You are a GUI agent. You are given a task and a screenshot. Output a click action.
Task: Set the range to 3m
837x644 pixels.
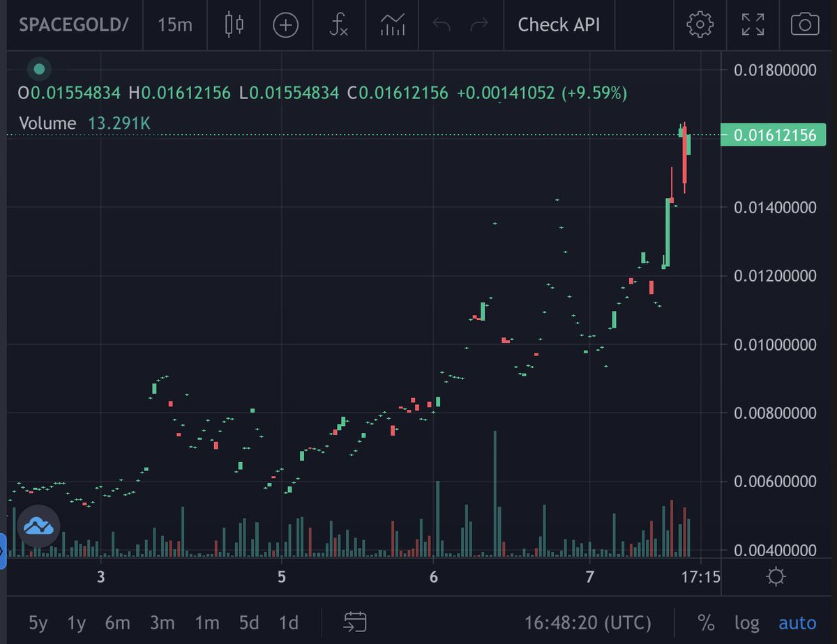coord(162,622)
